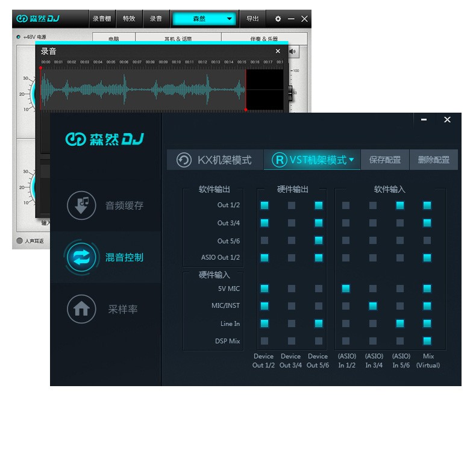Click the KX机架模式 refresh circle icon

click(184, 160)
